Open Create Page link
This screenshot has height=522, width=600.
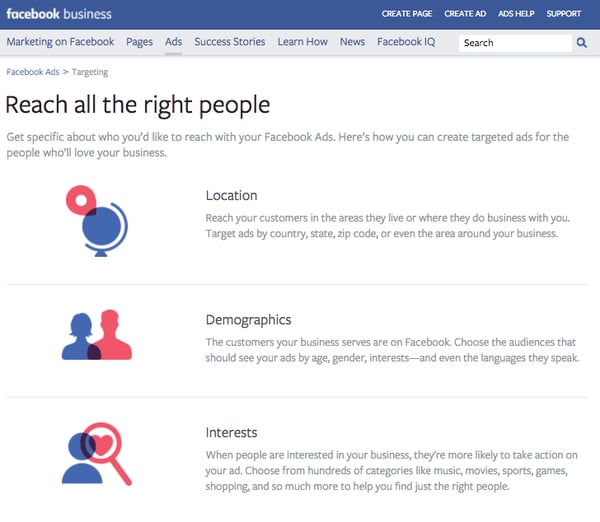407,14
